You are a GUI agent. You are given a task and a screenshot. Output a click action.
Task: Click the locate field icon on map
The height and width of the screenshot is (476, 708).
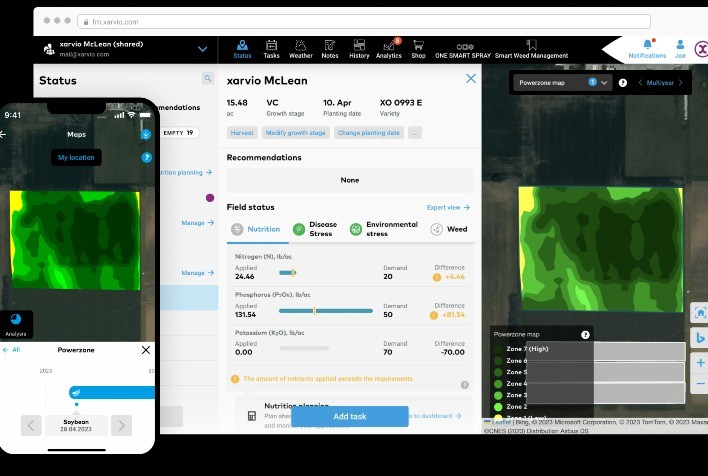pos(700,313)
